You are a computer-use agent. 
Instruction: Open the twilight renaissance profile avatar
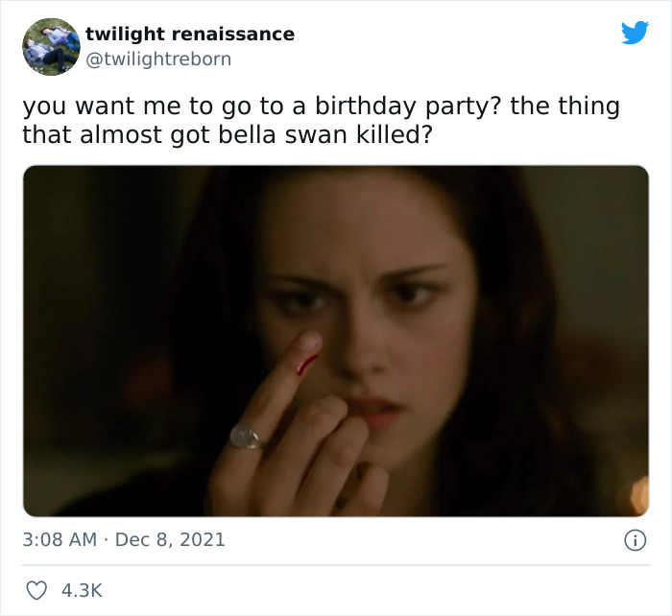(x=51, y=47)
